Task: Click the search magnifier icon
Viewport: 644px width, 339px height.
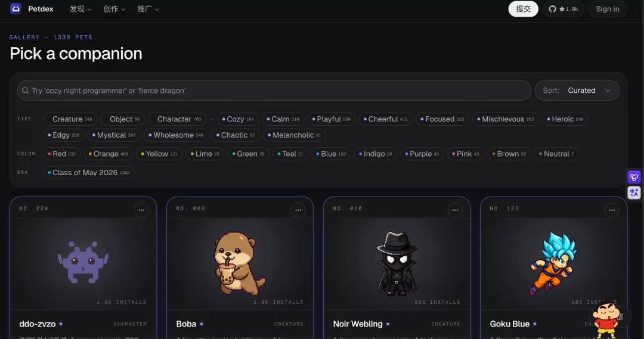Action: [26, 91]
